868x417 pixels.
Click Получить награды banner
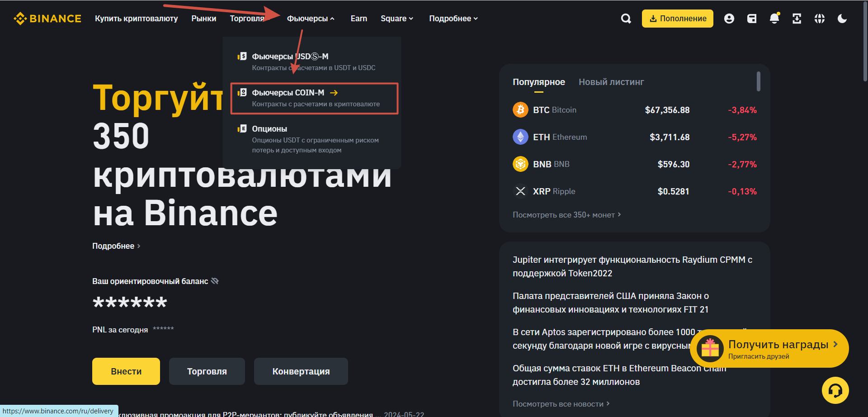point(769,348)
